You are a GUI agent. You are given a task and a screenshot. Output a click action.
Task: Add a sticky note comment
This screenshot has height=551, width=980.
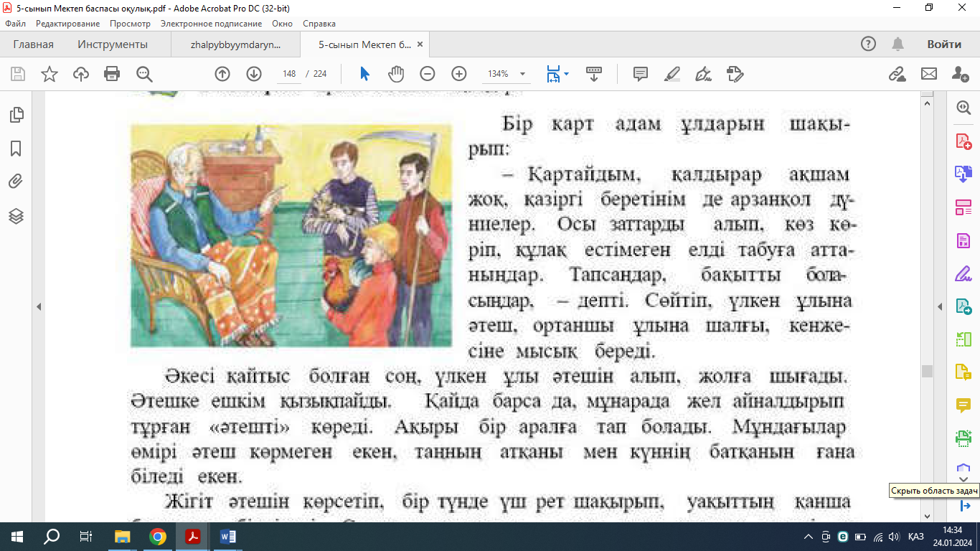pos(639,74)
